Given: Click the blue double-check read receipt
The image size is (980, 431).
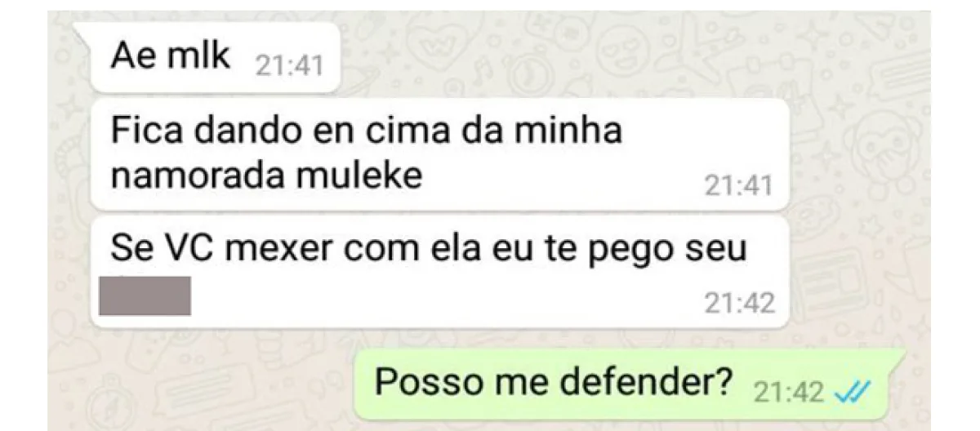Looking at the screenshot, I should coord(851,393).
